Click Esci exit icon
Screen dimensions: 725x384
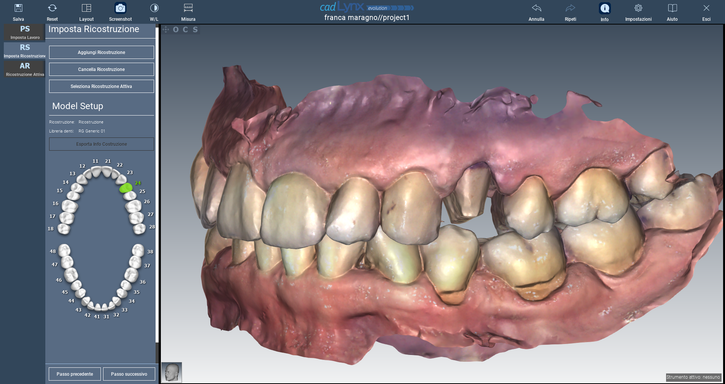(706, 8)
